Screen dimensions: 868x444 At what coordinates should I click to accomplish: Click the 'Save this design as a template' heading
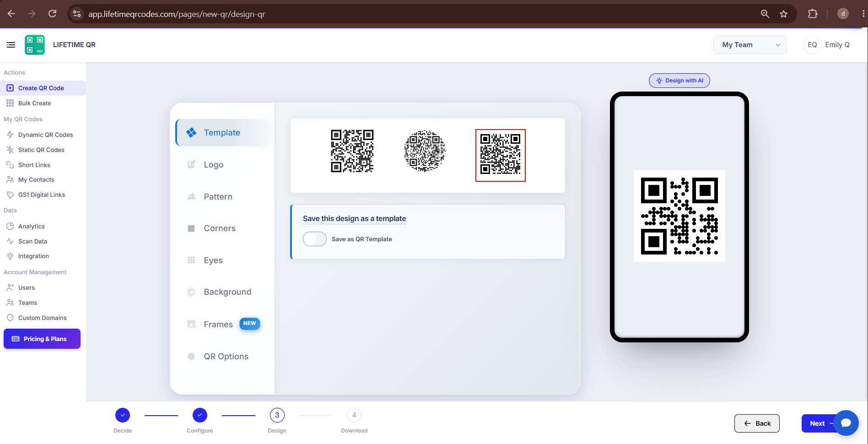click(355, 219)
